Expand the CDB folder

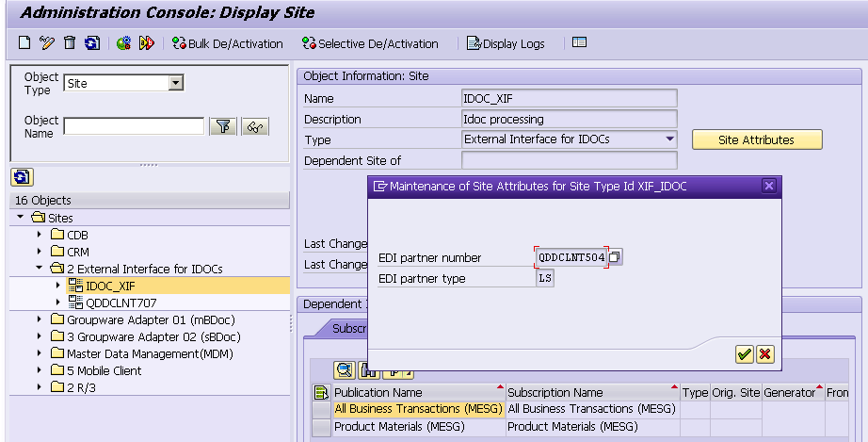[39, 235]
